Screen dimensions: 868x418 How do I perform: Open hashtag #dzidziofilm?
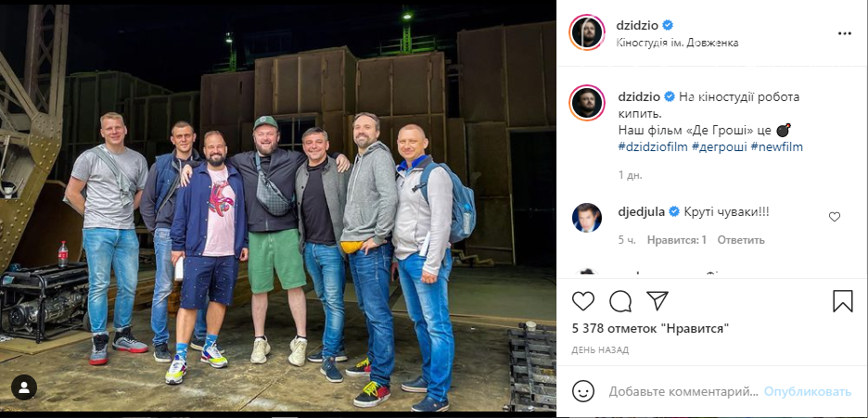tap(653, 147)
